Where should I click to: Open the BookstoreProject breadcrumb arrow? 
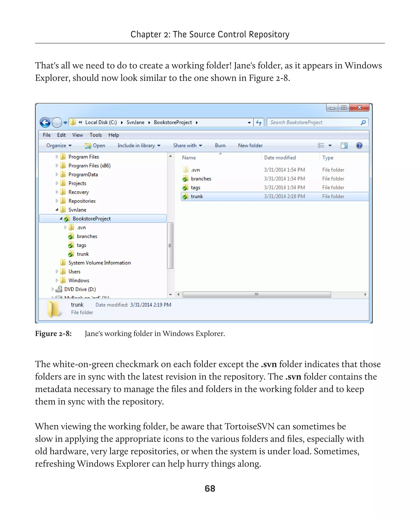point(197,123)
